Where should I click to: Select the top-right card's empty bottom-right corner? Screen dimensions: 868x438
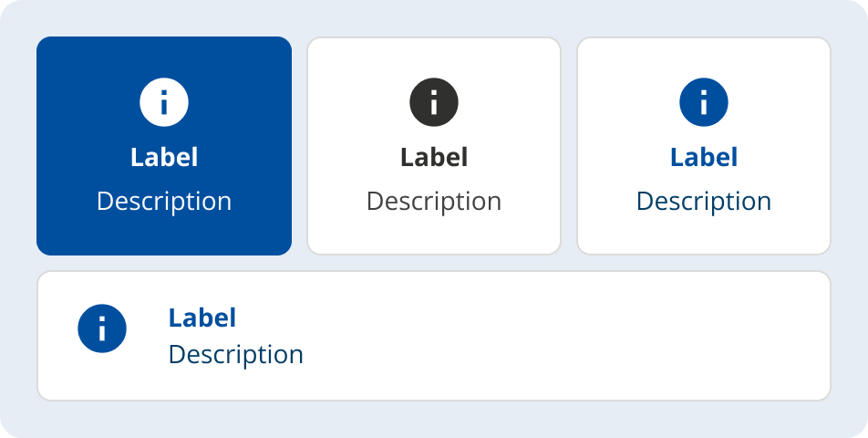811,237
